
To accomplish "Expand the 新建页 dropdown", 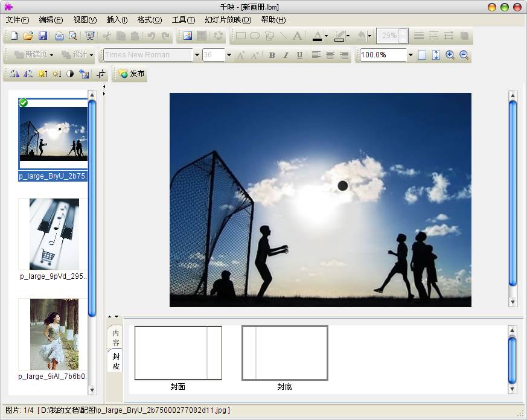I will (x=51, y=55).
